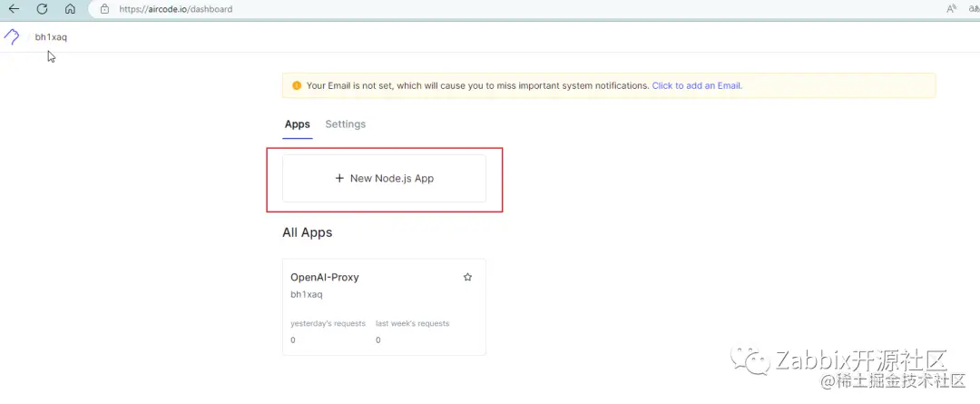The image size is (980, 404).
Task: Open the browser home page icon
Action: click(70, 9)
